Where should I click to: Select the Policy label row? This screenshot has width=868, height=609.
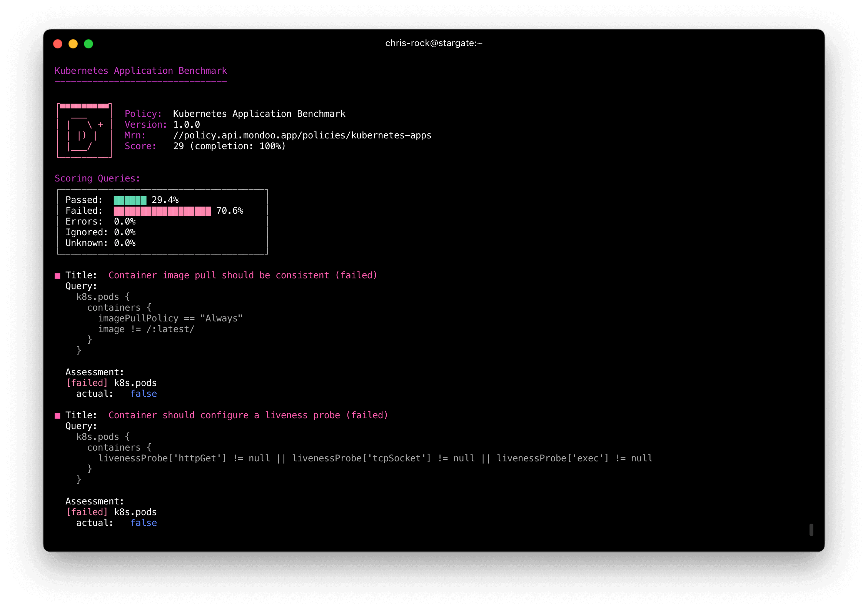tap(143, 113)
